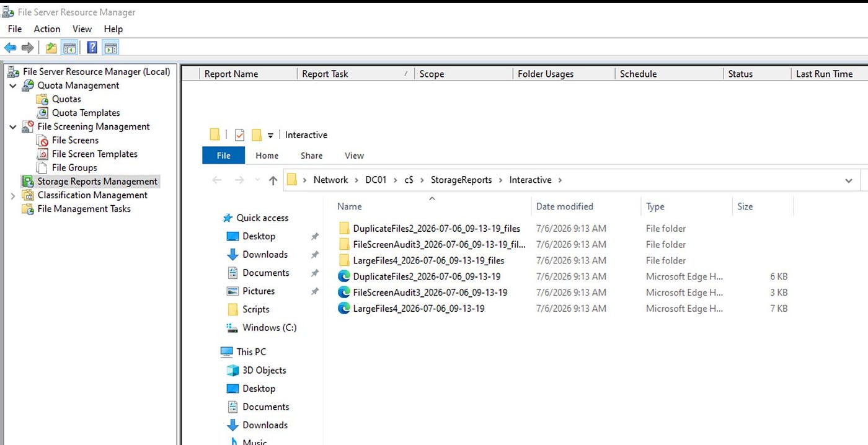
Task: Open the blue File tab in Explorer
Action: pos(224,156)
